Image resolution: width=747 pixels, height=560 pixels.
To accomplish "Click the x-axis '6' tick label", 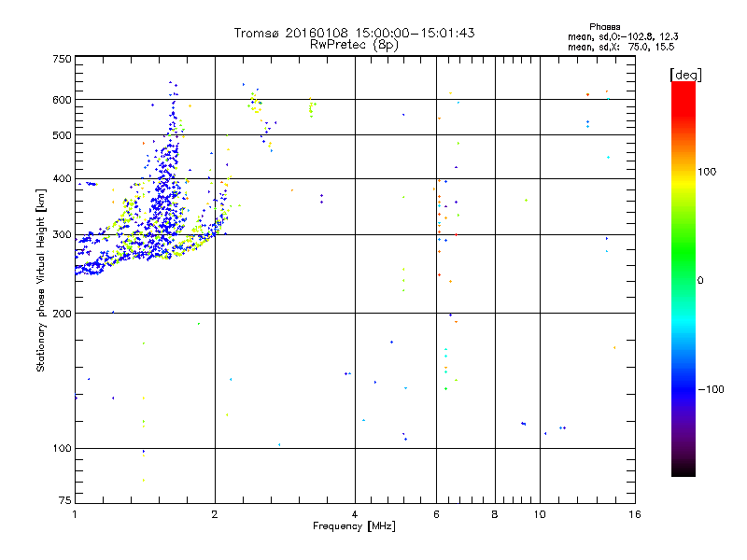I will tap(436, 514).
